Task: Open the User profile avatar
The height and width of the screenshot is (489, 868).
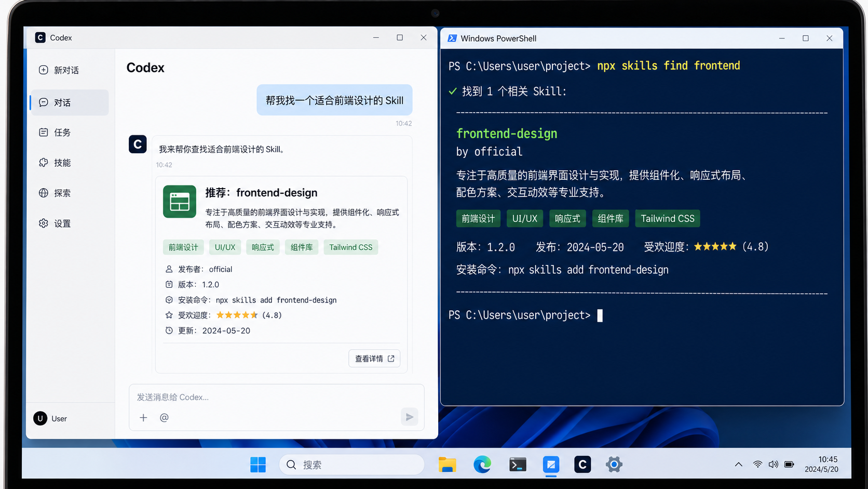Action: tap(40, 418)
